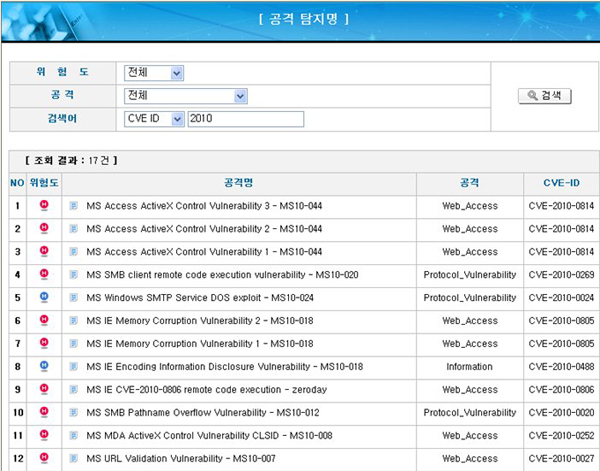Screen dimensions: 600x471
Task: Focus the search keyword field containing 2010
Action: pyautogui.click(x=246, y=119)
